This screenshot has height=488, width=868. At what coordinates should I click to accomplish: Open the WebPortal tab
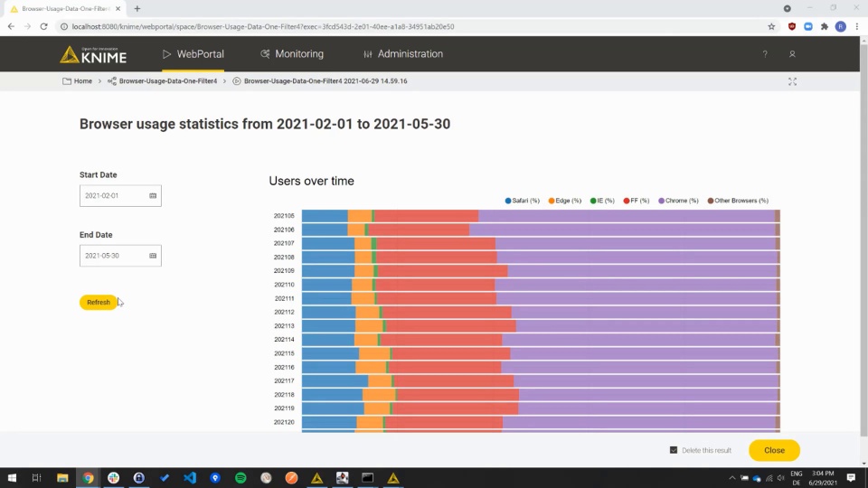point(193,53)
